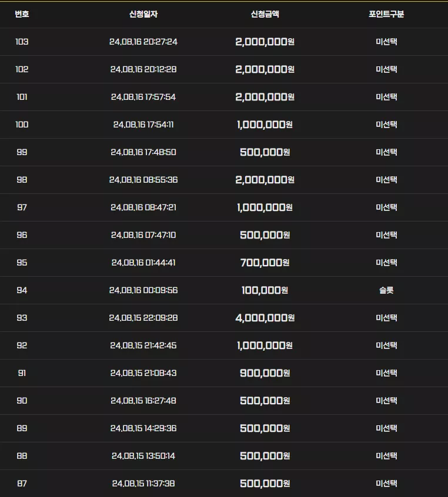
Task: Click date 24.08.16 08:55:36
Action: pyautogui.click(x=143, y=180)
